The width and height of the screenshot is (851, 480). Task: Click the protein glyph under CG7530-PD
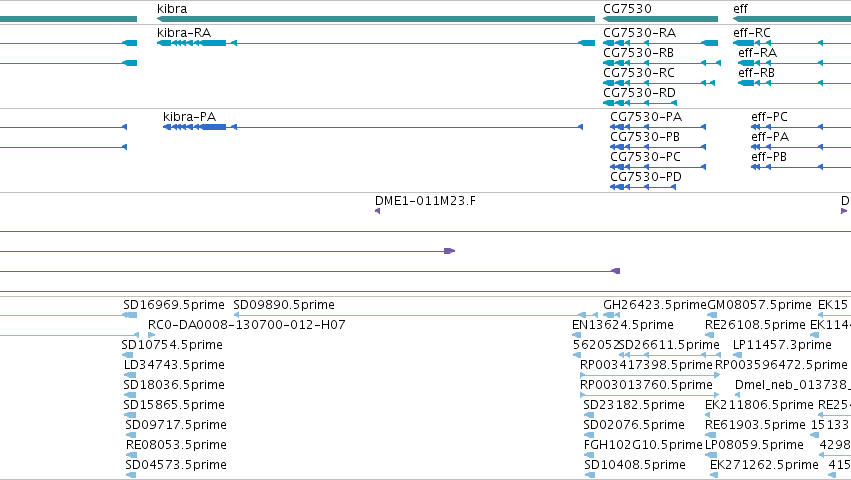[x=643, y=187]
